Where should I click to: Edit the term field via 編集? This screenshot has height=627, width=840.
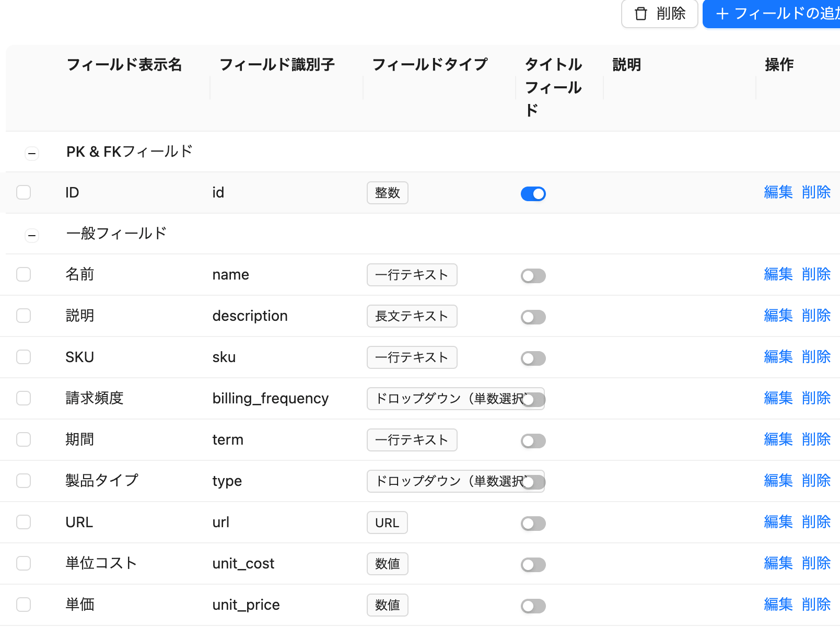778,439
